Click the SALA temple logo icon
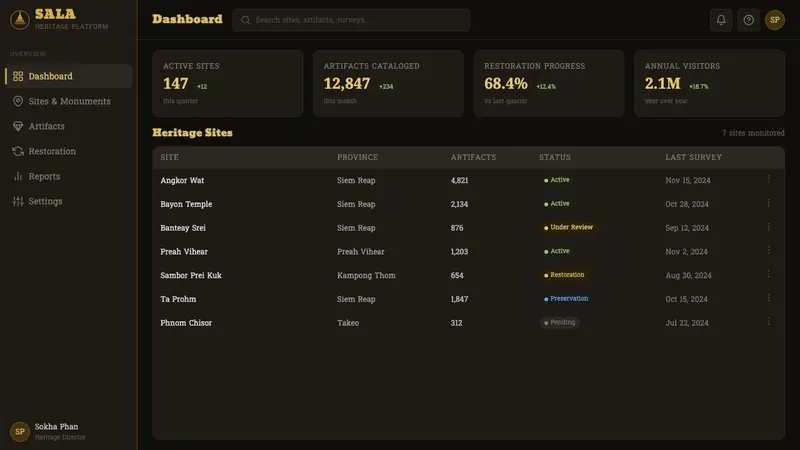The height and width of the screenshot is (450, 800). click(x=19, y=20)
